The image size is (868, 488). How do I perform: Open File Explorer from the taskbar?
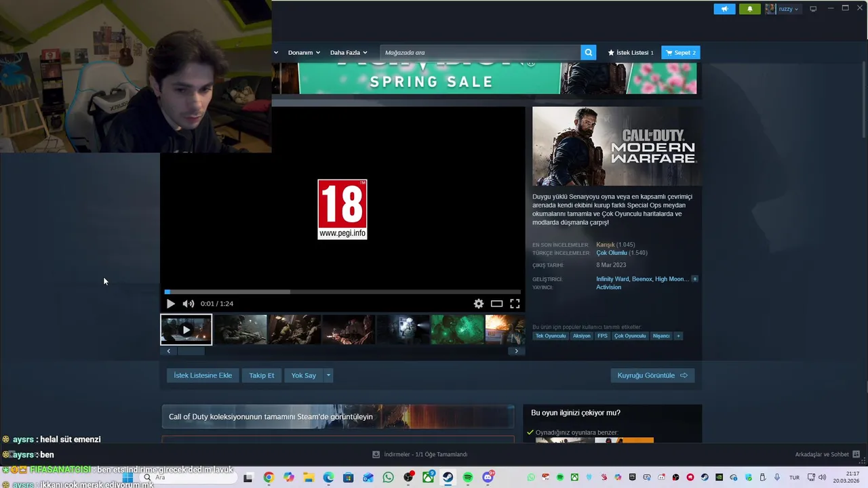point(309,478)
